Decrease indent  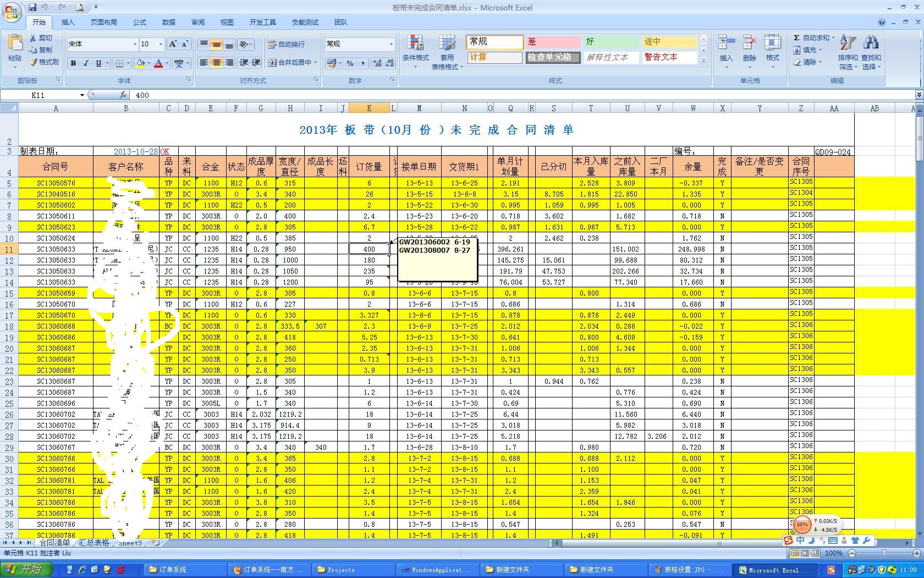pyautogui.click(x=244, y=63)
